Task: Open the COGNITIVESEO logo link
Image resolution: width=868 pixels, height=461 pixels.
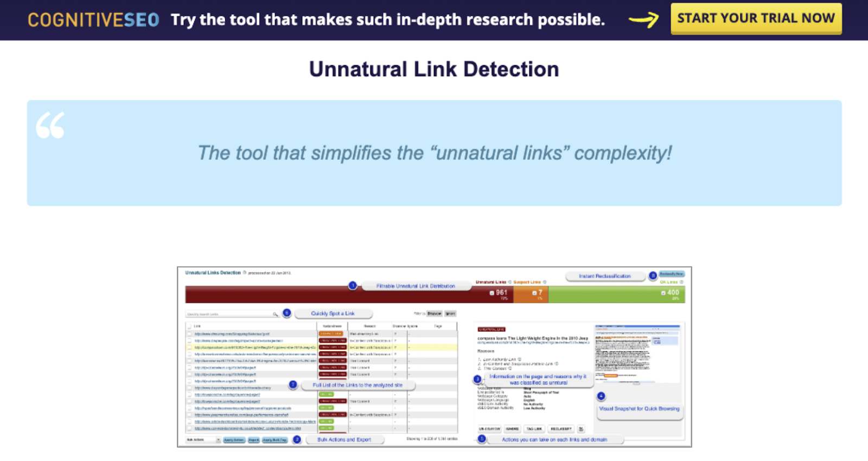Action: pyautogui.click(x=93, y=20)
